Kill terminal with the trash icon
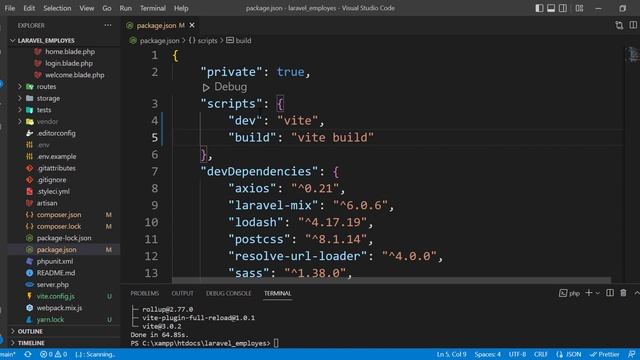 pyautogui.click(x=623, y=293)
